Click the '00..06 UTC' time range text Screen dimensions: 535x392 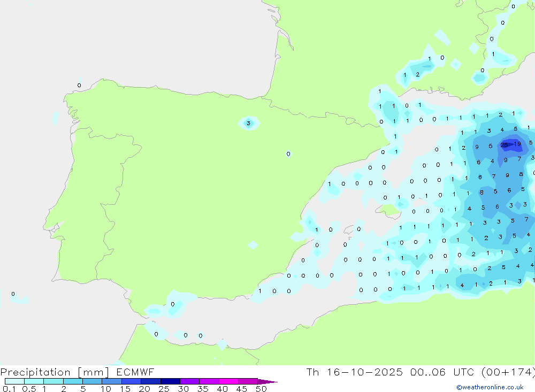click(x=442, y=372)
